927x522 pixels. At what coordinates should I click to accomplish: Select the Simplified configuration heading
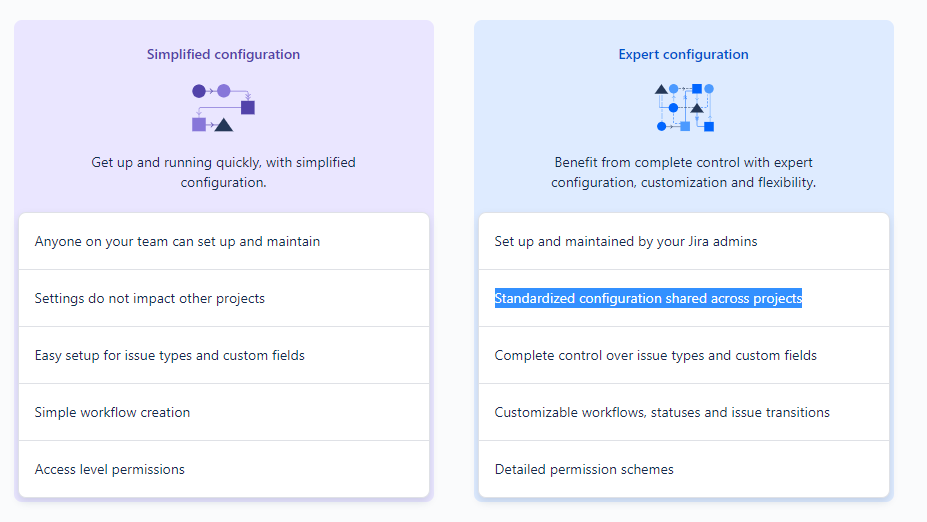(223, 54)
